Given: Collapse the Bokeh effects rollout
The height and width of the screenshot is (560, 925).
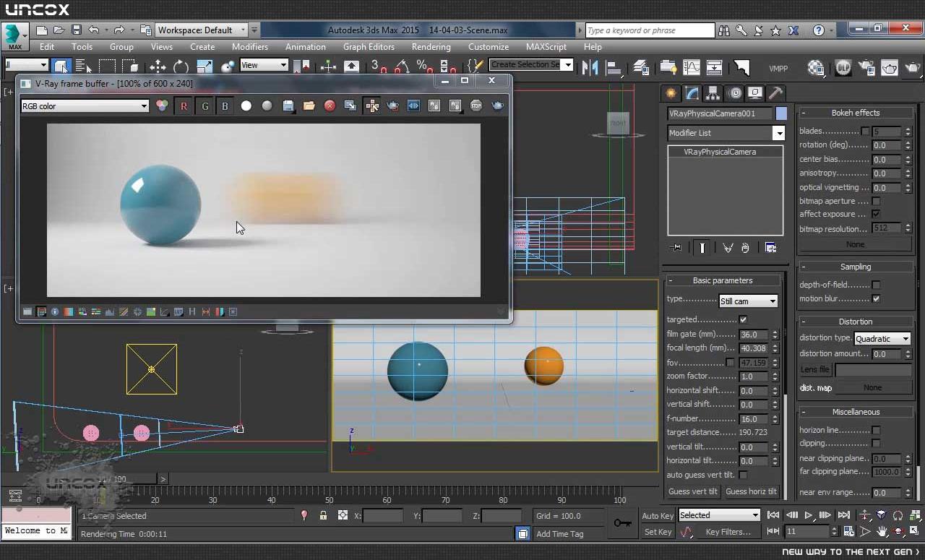Looking at the screenshot, I should (x=855, y=113).
